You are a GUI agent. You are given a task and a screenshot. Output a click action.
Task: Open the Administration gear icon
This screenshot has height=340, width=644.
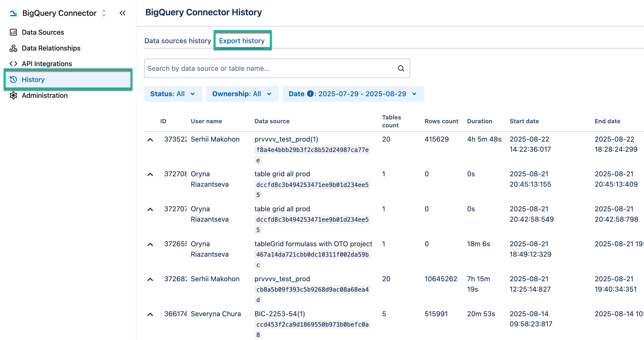coord(13,95)
